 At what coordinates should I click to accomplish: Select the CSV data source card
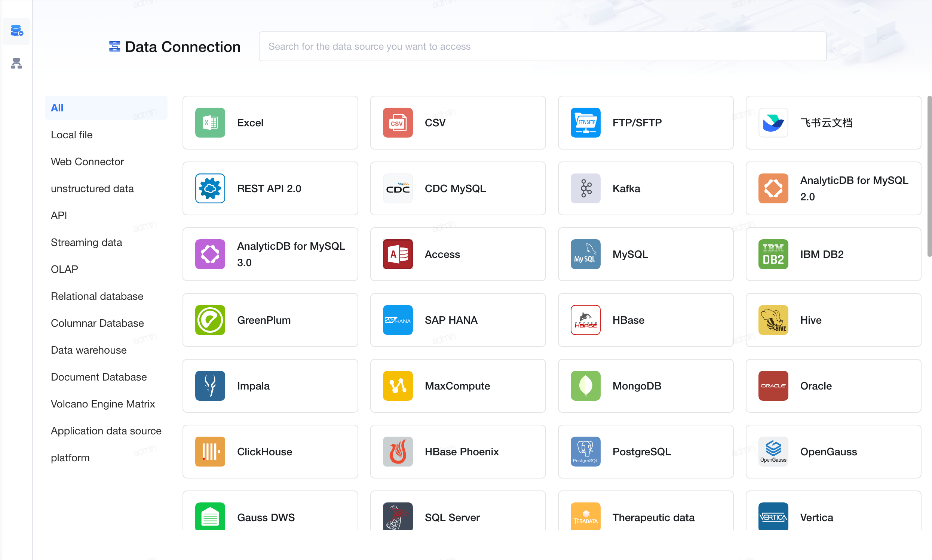click(x=458, y=122)
